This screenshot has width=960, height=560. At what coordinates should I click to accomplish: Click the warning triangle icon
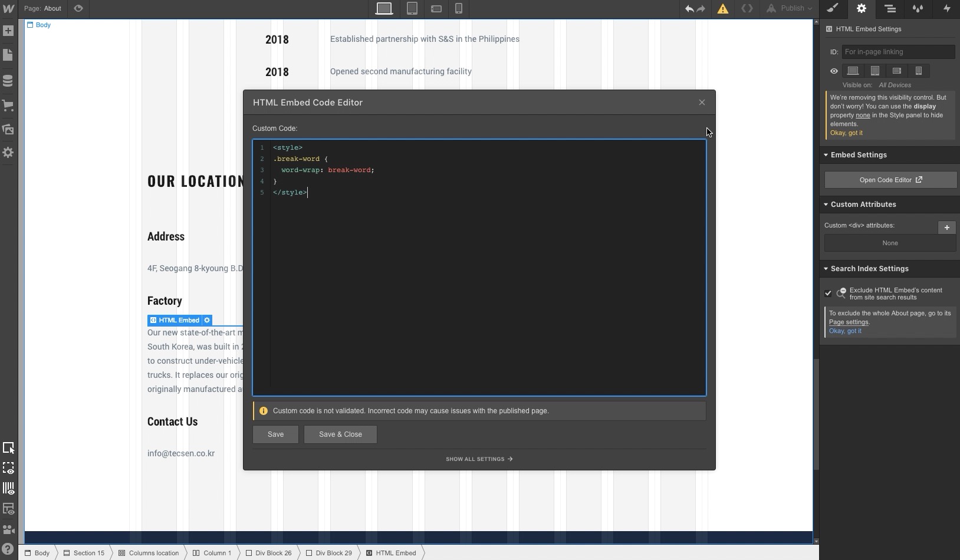pos(722,9)
